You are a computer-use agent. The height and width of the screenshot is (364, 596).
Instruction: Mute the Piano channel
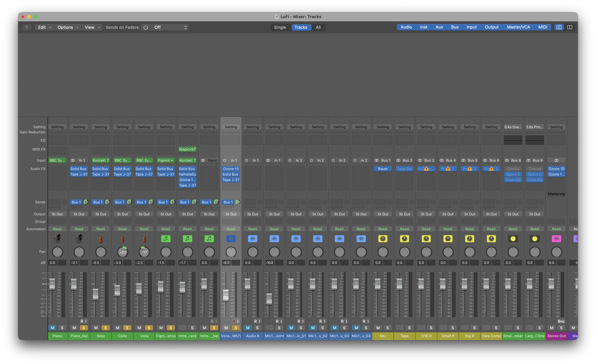52,328
